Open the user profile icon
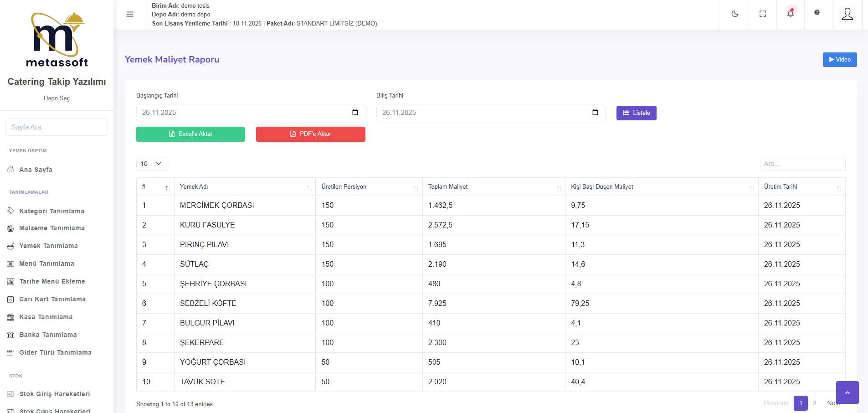The height and width of the screenshot is (413, 868). (x=847, y=14)
